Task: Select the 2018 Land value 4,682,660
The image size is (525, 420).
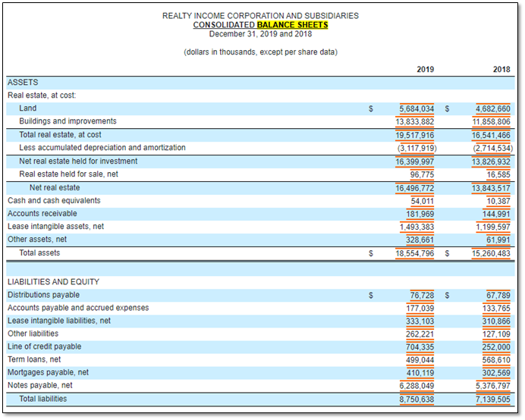Action: 493,108
